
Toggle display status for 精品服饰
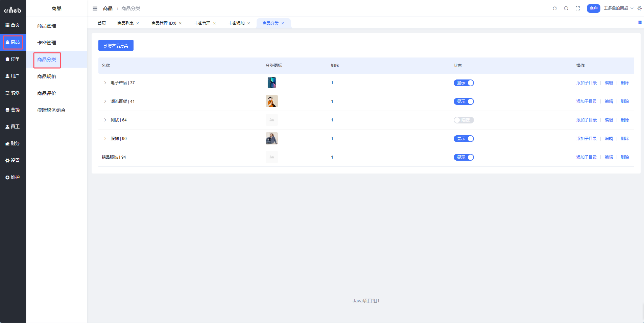[463, 157]
